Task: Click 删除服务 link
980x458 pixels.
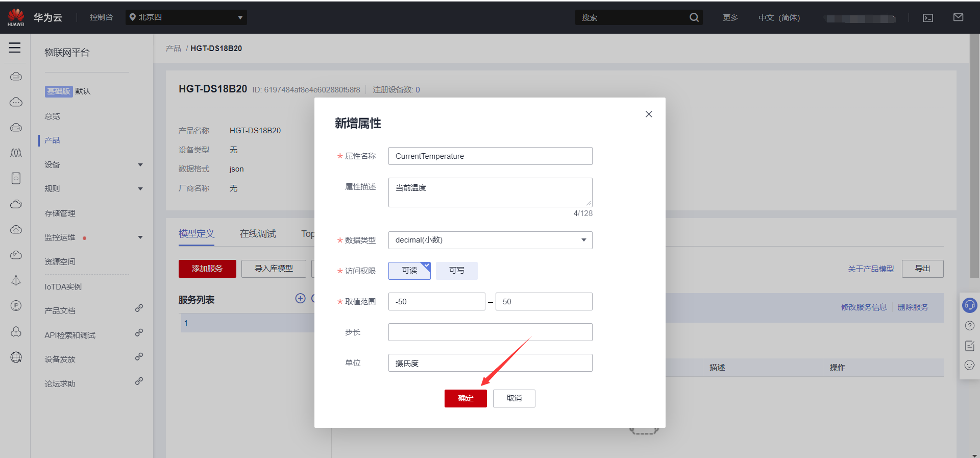Action: coord(913,307)
